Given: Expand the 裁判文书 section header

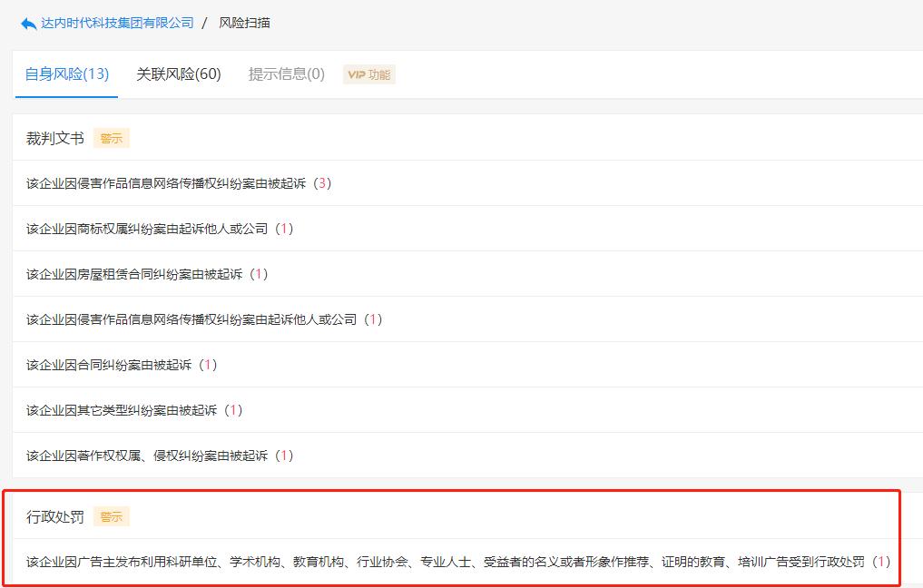Looking at the screenshot, I should 53,137.
